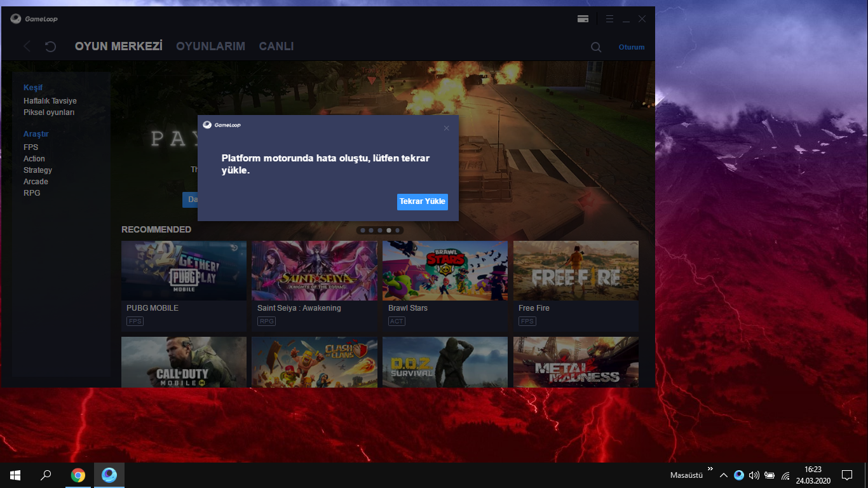The height and width of the screenshot is (488, 868).
Task: Open the OYUNLARIM tab
Action: pos(210,46)
